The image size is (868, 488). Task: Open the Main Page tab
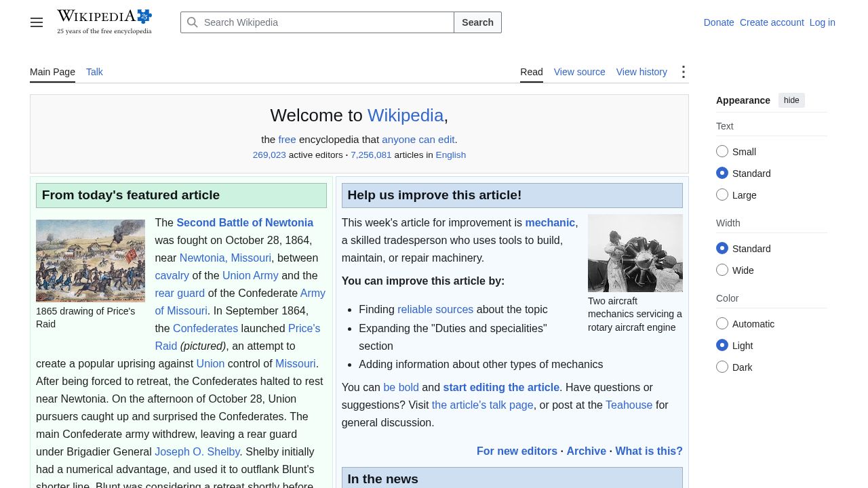52,72
